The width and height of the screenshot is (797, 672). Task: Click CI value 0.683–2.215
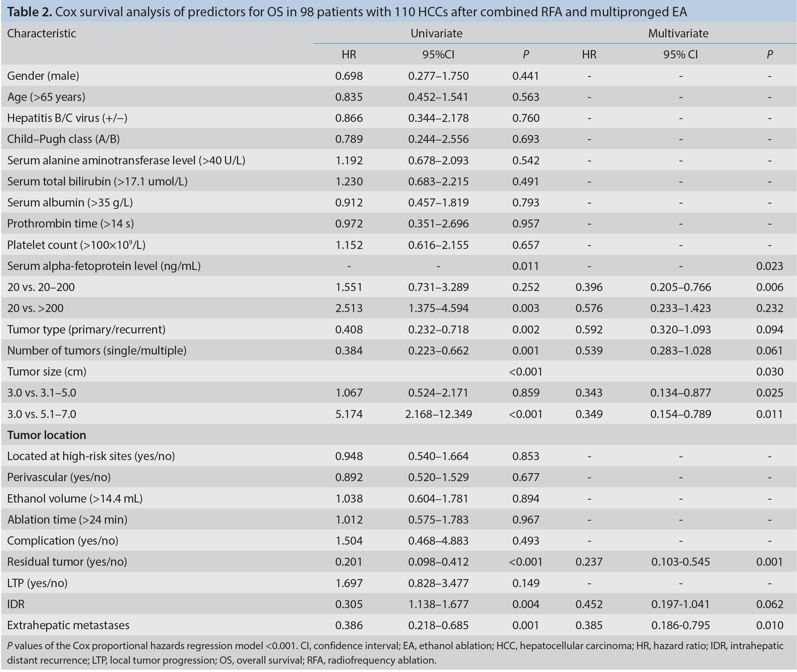(438, 181)
